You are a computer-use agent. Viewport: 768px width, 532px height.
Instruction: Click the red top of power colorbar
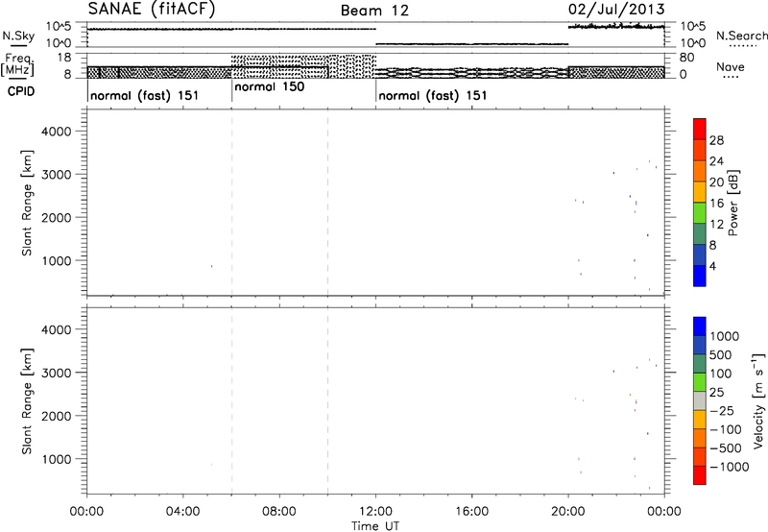click(700, 129)
